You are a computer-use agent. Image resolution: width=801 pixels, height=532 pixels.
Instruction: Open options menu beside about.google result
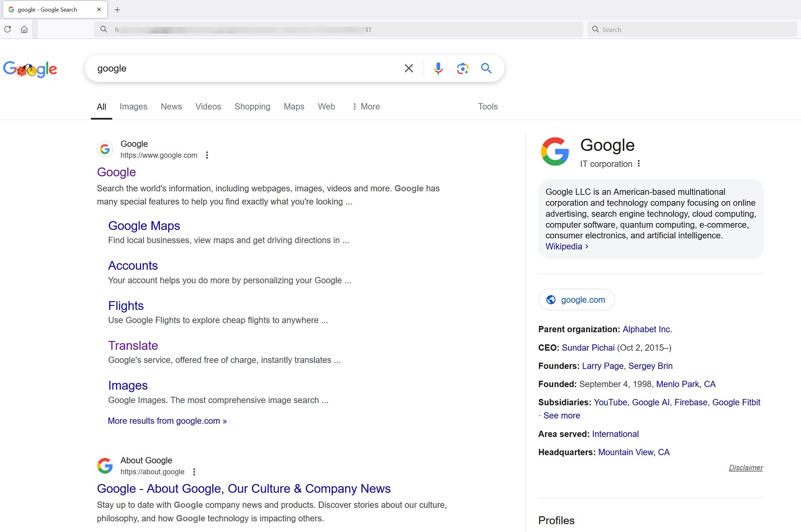[194, 472]
